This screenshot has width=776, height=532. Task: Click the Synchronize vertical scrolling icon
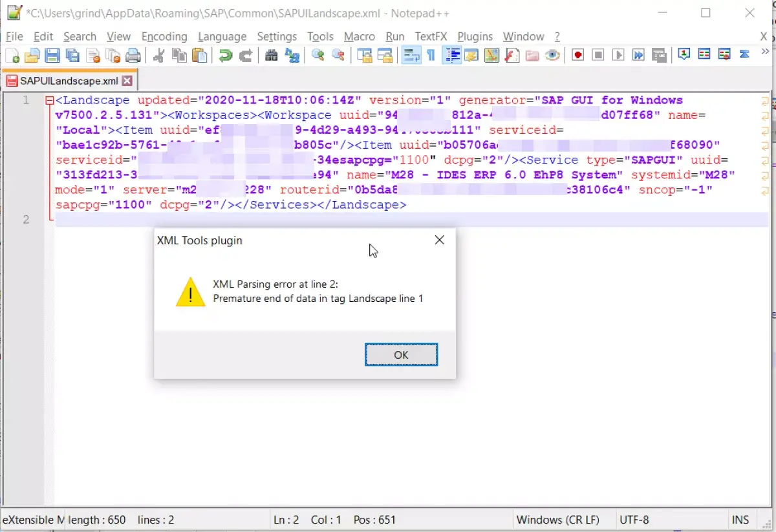pos(364,56)
